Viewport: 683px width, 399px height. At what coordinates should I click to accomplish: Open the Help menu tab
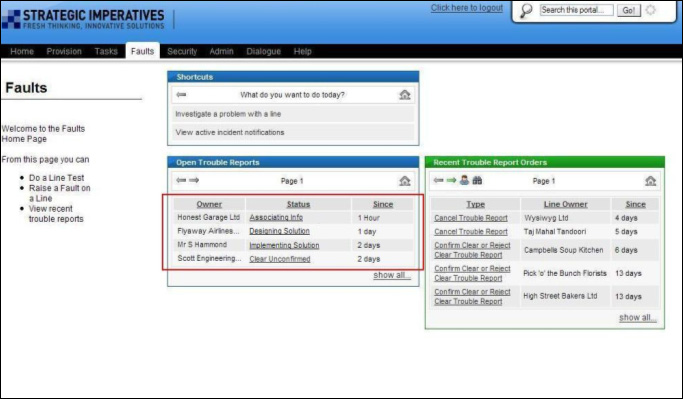tap(302, 51)
